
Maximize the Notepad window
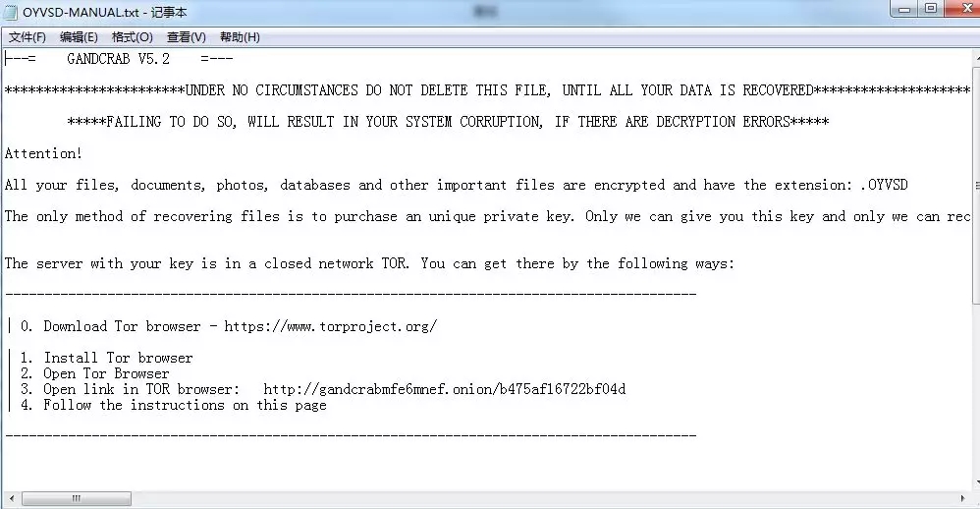(931, 9)
